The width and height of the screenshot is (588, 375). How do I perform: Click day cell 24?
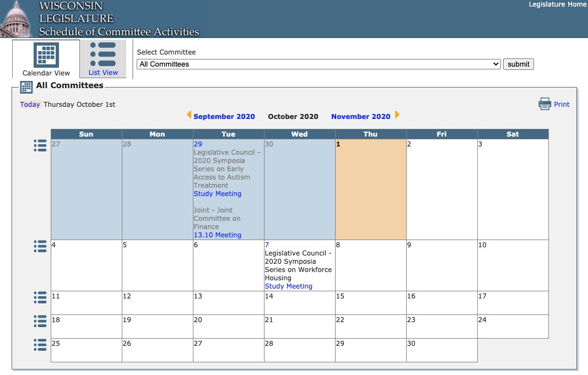tap(513, 327)
